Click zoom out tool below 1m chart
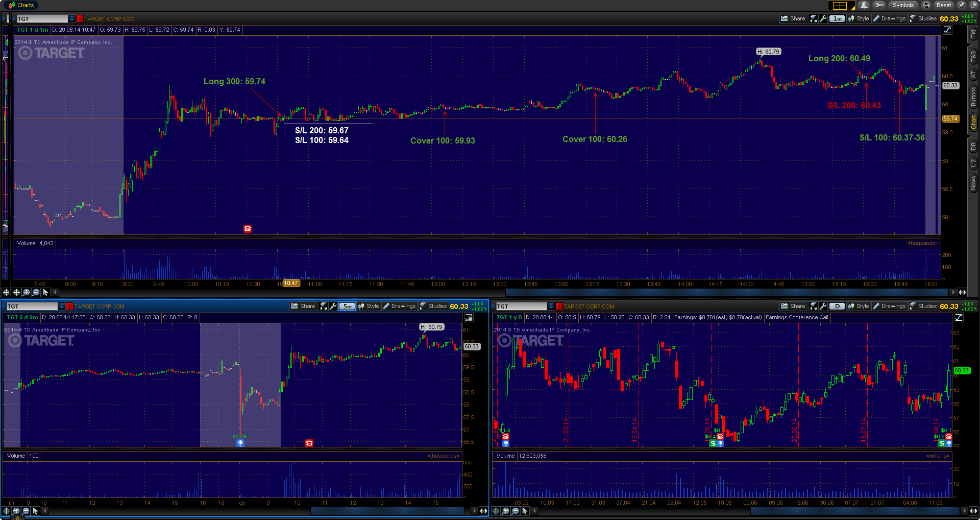The width and height of the screenshot is (980, 520). [x=36, y=293]
